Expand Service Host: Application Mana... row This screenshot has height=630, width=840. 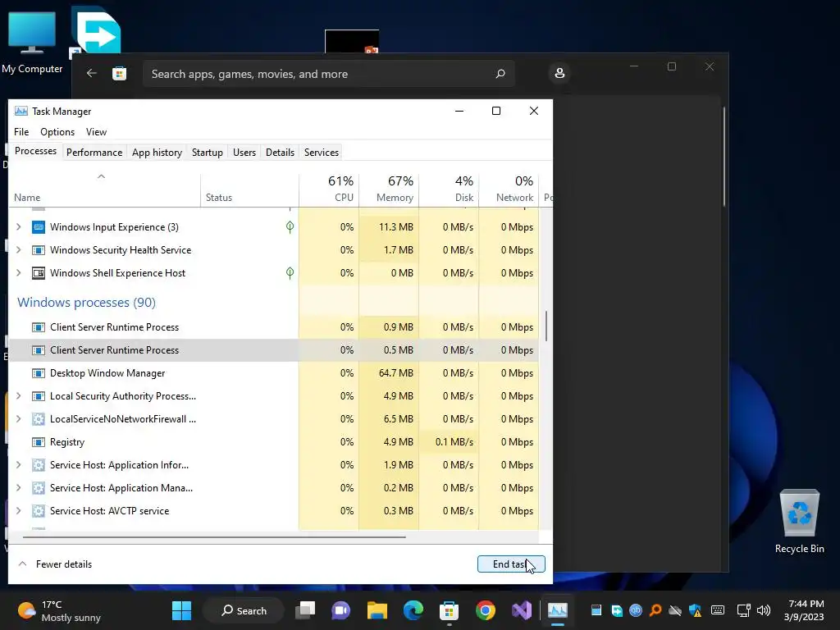point(19,489)
